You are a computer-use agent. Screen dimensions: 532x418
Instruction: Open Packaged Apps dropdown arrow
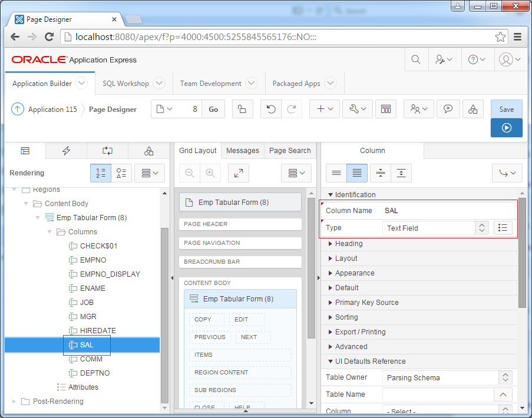330,83
